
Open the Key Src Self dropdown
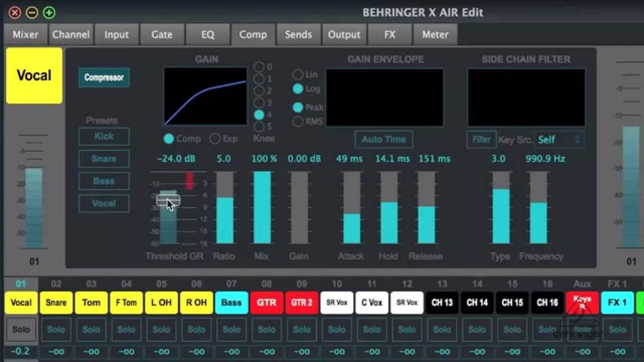tap(559, 140)
